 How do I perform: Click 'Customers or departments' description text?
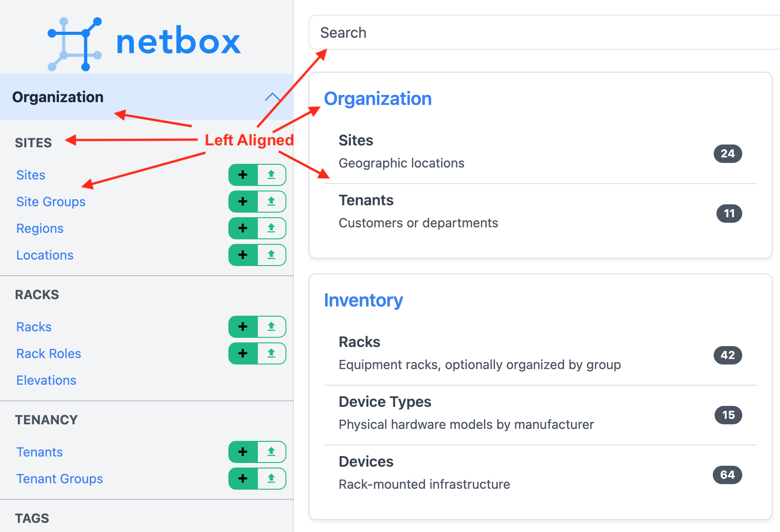point(418,223)
